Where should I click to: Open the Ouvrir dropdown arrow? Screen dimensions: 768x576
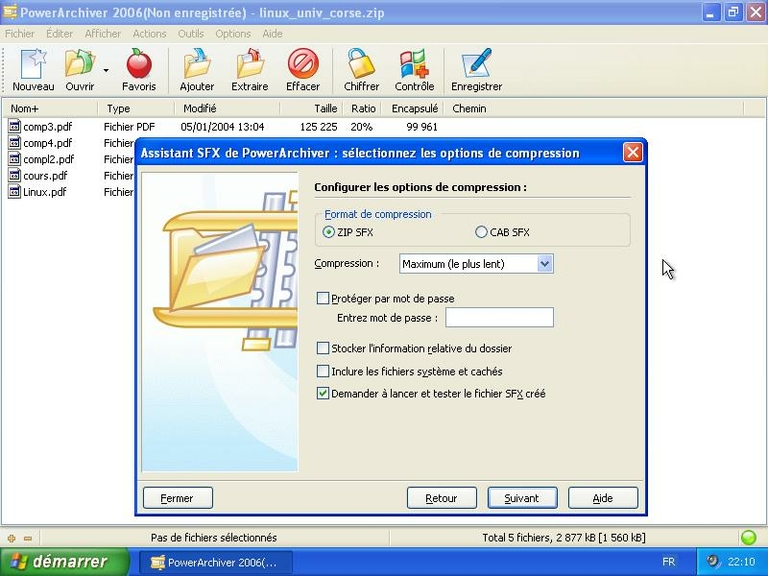(x=106, y=70)
